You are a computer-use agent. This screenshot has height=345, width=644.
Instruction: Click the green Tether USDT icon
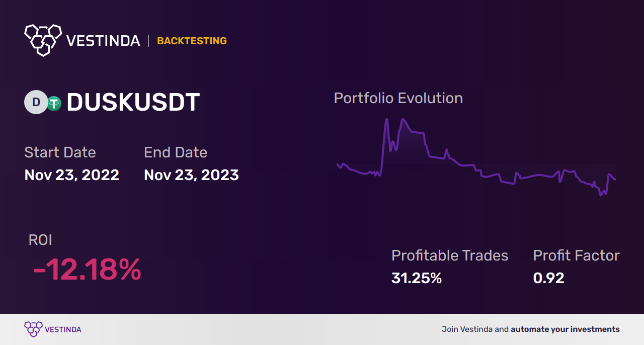tap(54, 103)
